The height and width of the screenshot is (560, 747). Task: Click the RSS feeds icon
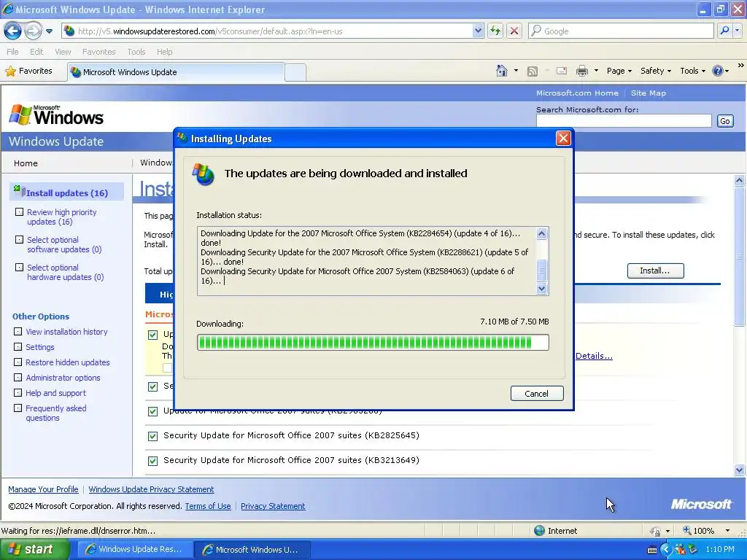tap(532, 71)
